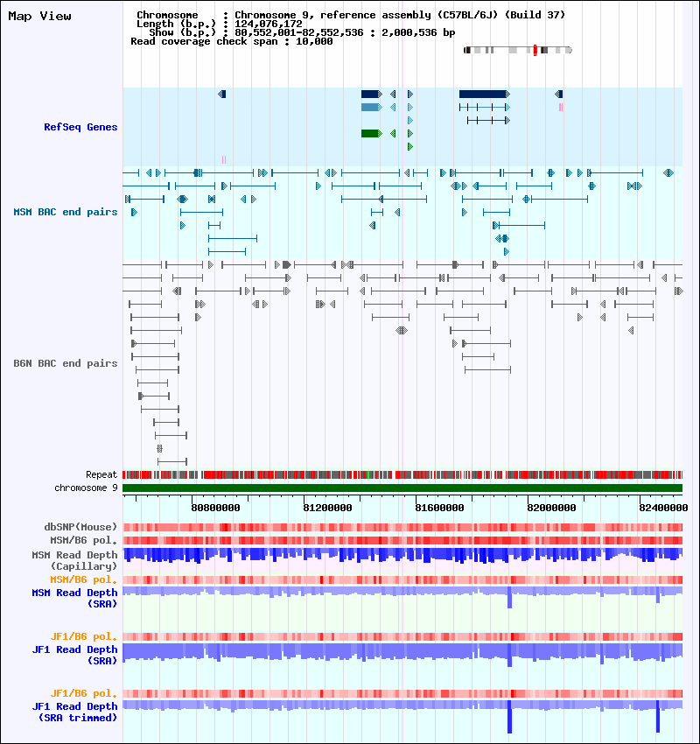This screenshot has height=744, width=700.
Task: Click the pink marker on the lowest RefSeq row
Action: coord(224,160)
